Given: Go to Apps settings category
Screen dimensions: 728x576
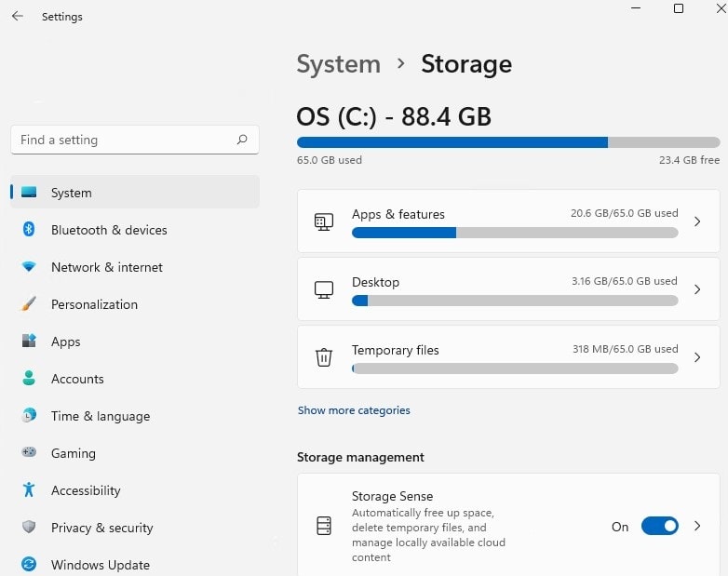Looking at the screenshot, I should pos(65,342).
